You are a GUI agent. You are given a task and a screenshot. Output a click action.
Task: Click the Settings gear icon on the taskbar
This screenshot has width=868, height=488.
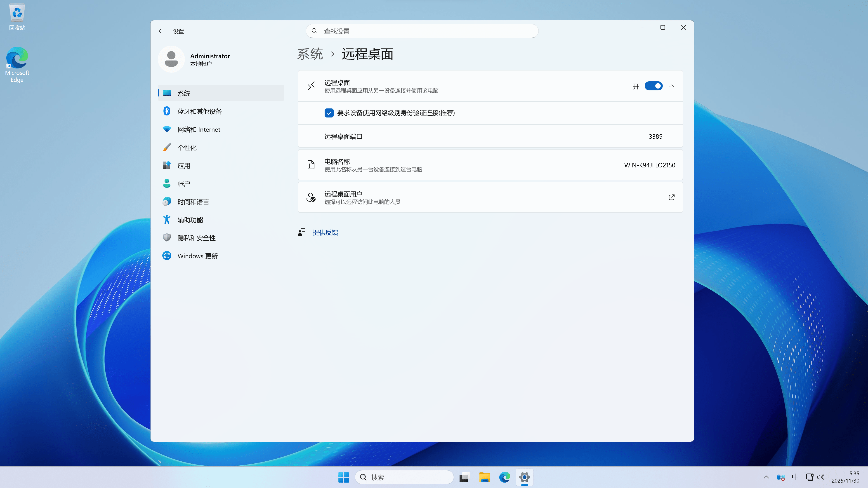tap(525, 477)
